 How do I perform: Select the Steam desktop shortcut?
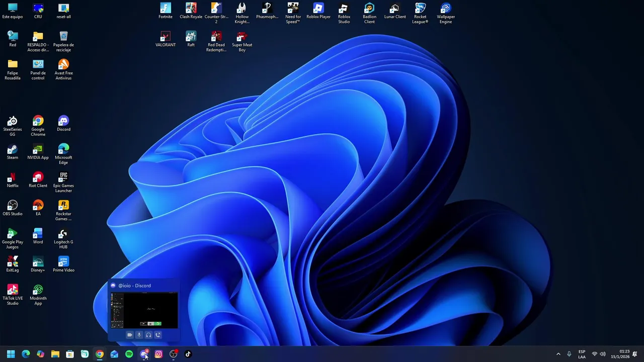[13, 152]
